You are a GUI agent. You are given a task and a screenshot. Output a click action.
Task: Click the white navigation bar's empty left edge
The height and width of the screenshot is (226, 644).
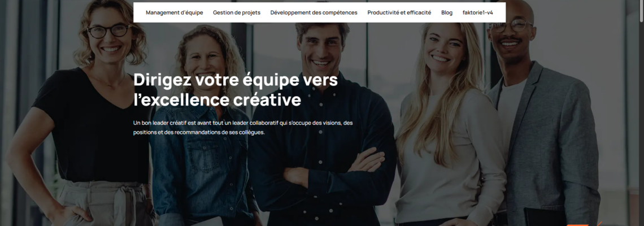coord(139,13)
